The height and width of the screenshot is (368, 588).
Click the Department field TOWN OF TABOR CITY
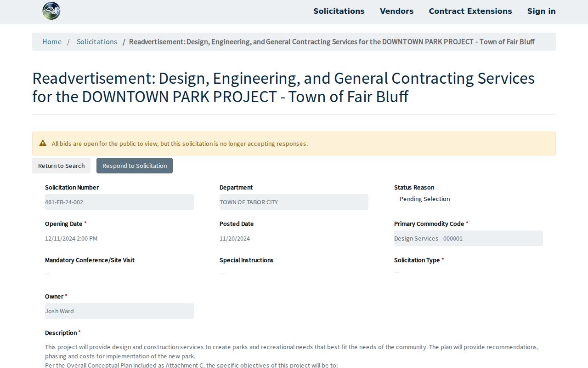coord(294,202)
